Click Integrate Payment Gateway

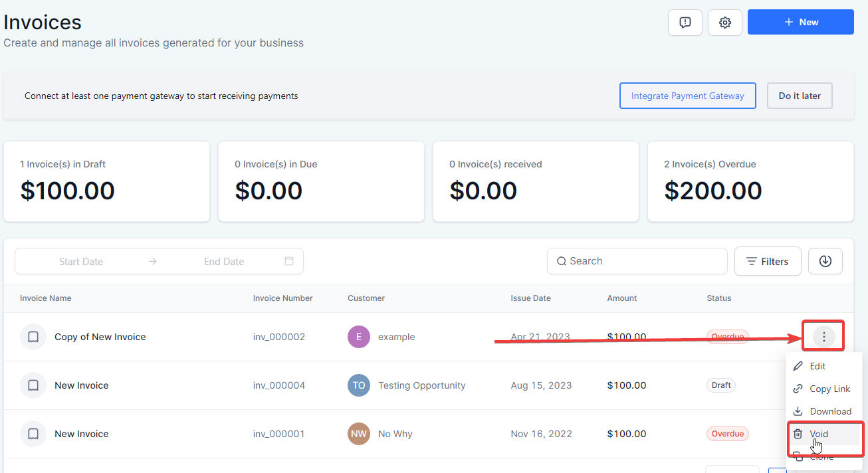tap(687, 96)
